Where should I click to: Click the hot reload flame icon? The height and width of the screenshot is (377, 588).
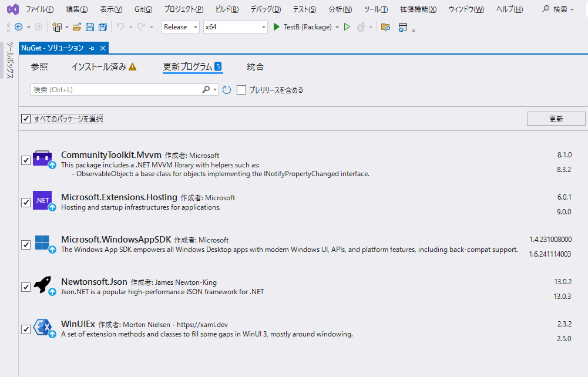(361, 27)
